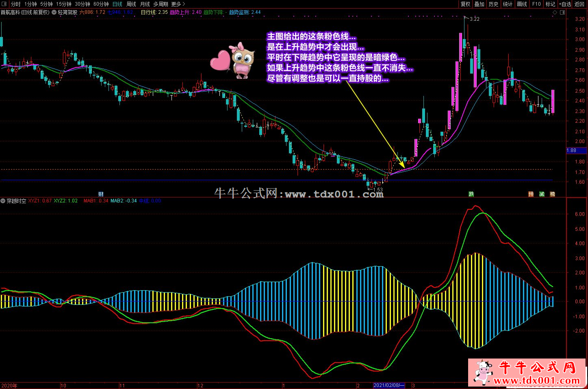
Task: Activate the 画线 drawing tool button
Action: (522, 4)
